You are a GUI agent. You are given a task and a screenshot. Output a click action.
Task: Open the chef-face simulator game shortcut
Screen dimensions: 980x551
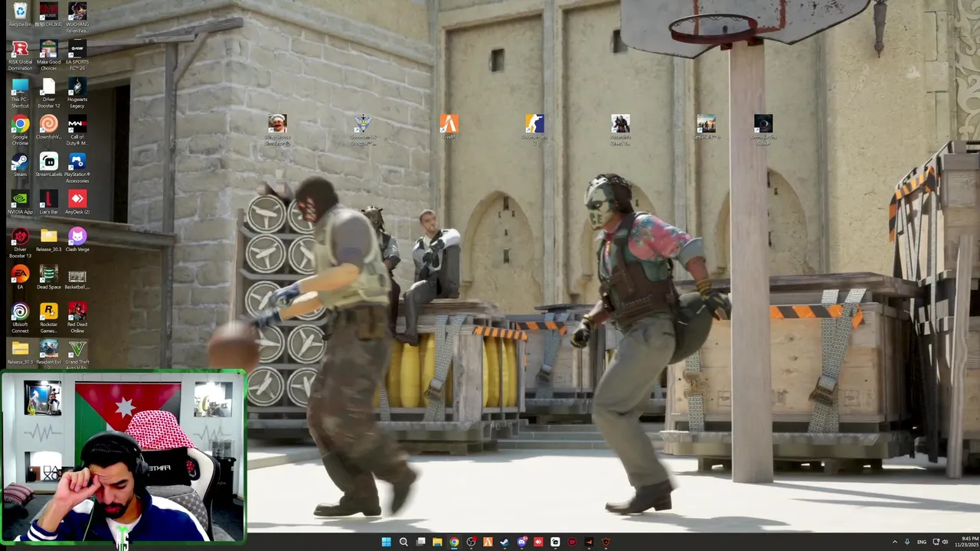click(277, 129)
